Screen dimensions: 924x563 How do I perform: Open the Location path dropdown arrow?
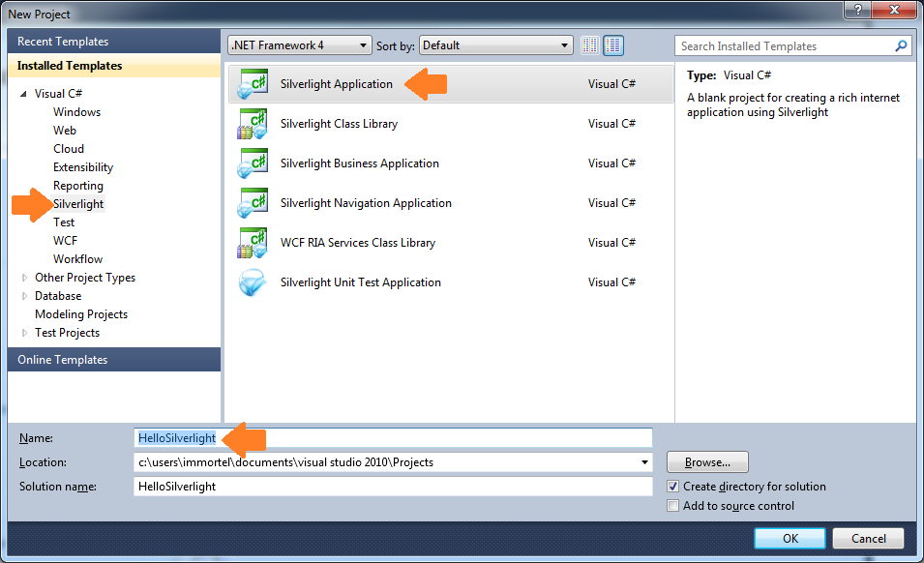[644, 462]
